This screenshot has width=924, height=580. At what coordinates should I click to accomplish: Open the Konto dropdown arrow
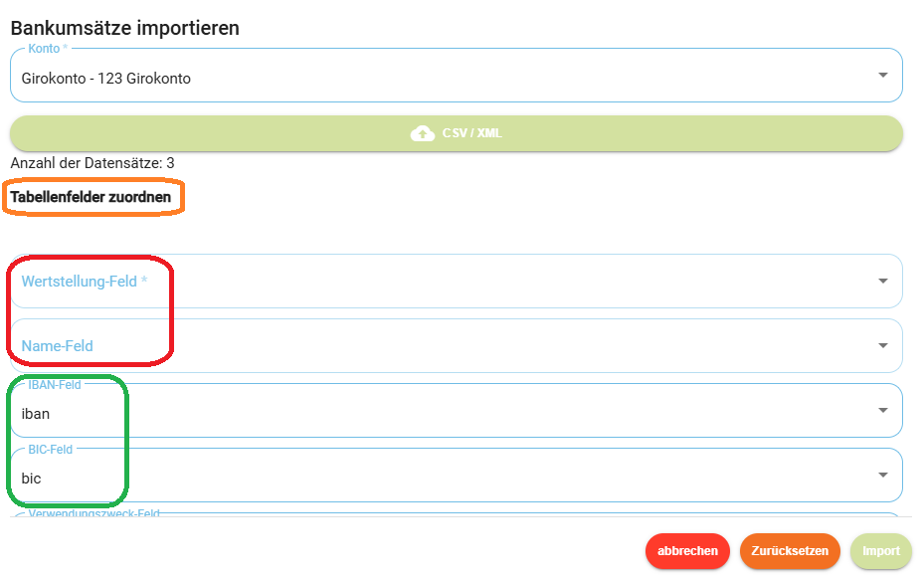tap(883, 75)
